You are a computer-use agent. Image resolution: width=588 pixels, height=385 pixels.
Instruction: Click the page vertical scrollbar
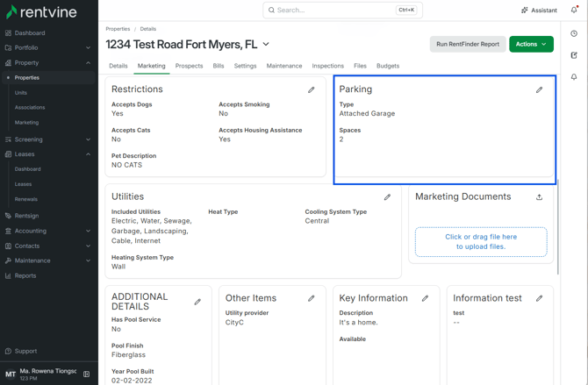(x=558, y=227)
